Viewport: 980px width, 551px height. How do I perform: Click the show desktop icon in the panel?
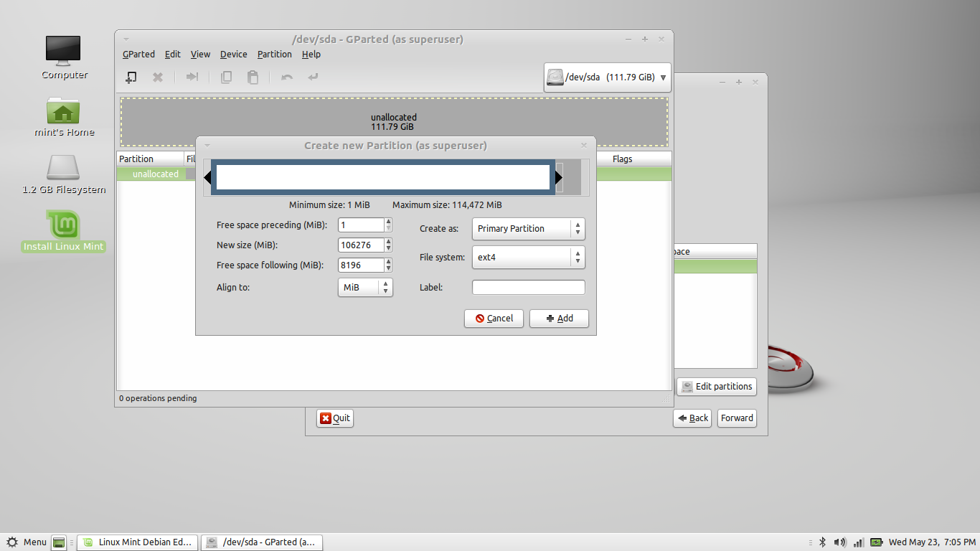click(59, 542)
